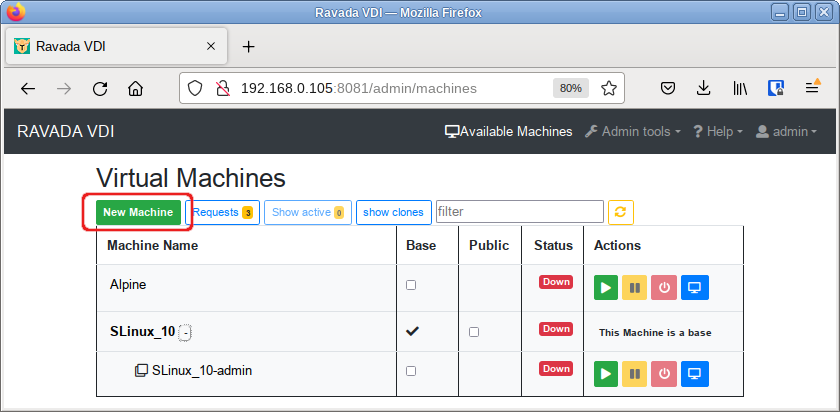Open Firefox downloads panel

tap(703, 88)
